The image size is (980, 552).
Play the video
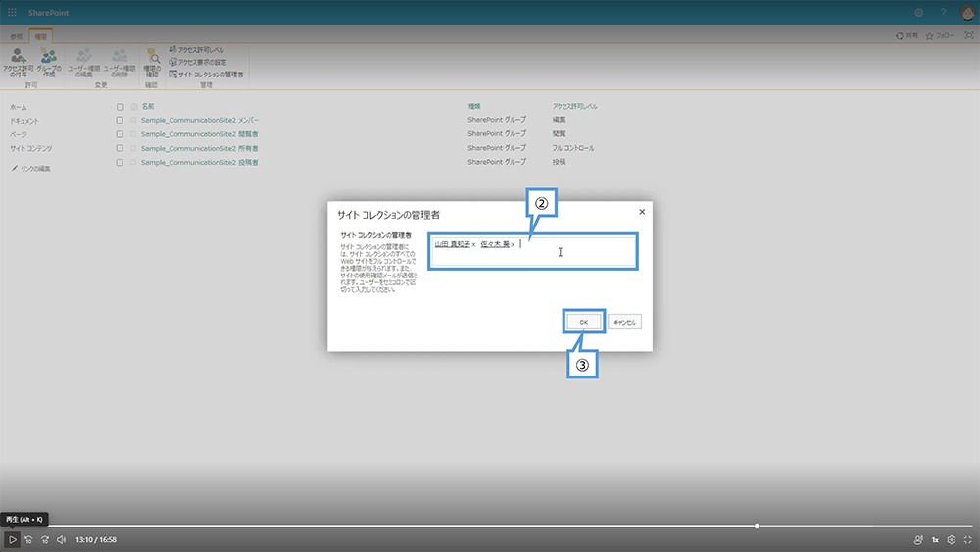[12, 539]
